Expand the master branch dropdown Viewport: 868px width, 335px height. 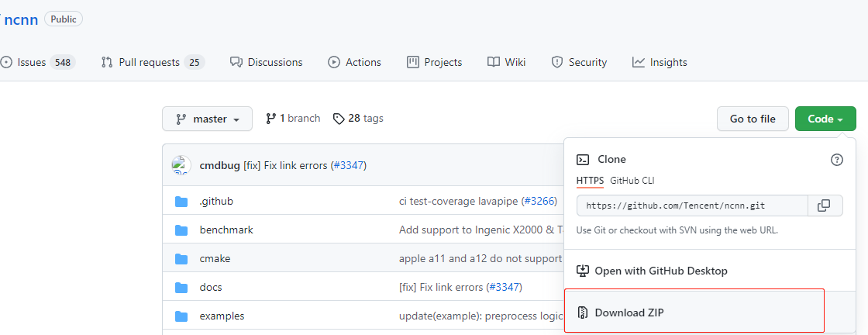[x=207, y=119]
